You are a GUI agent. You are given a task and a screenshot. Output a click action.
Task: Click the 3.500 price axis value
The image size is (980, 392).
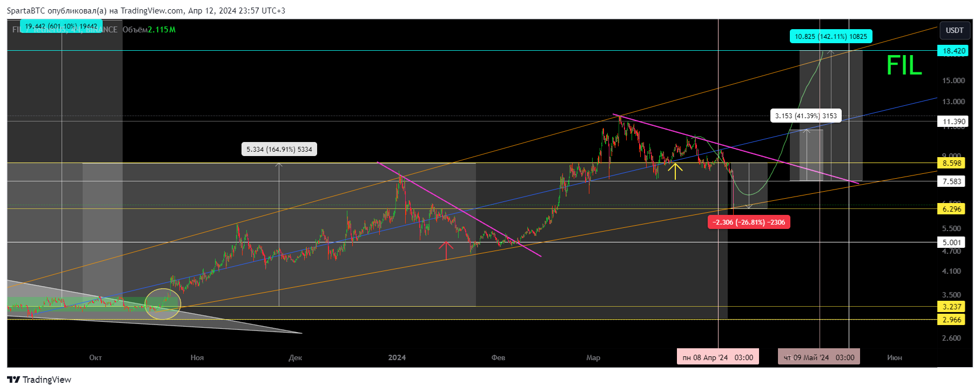951,295
